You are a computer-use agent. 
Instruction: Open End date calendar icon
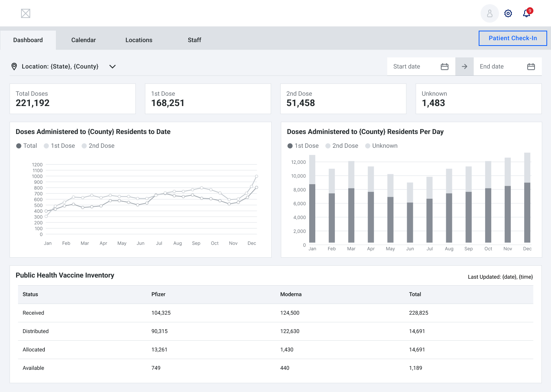pos(531,67)
